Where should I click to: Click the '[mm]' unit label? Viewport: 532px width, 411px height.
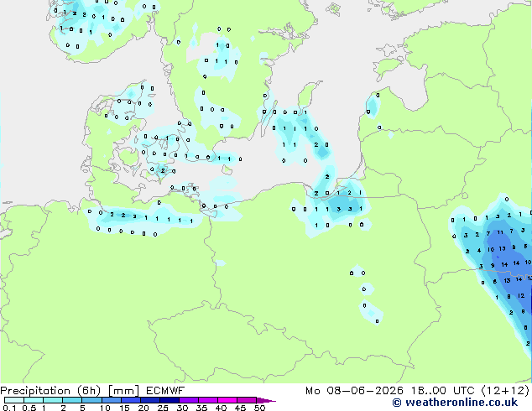coord(123,391)
